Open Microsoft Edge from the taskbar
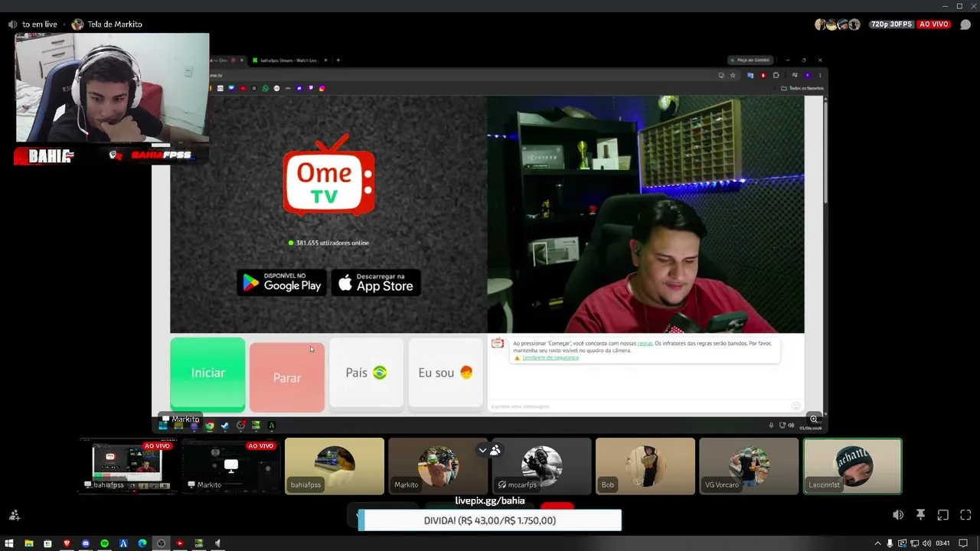The width and height of the screenshot is (980, 551). coord(142,543)
